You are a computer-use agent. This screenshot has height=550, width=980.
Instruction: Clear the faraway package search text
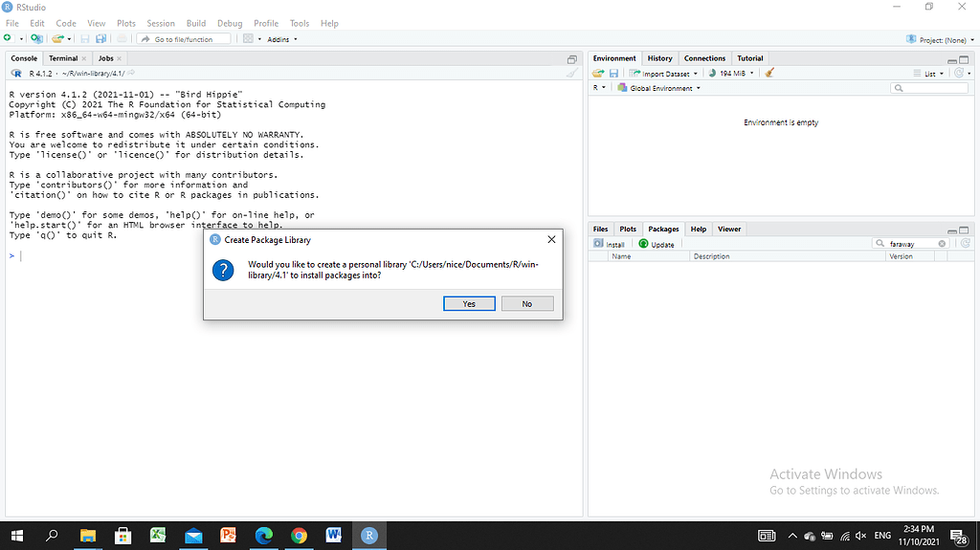(x=942, y=244)
